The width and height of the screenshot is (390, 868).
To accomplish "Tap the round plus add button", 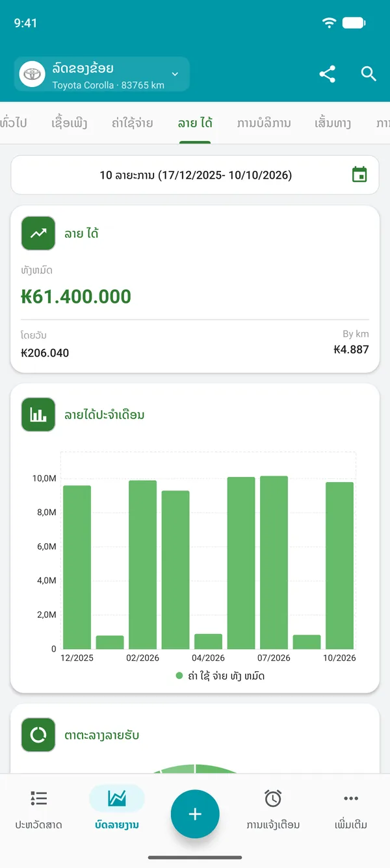I will [195, 814].
